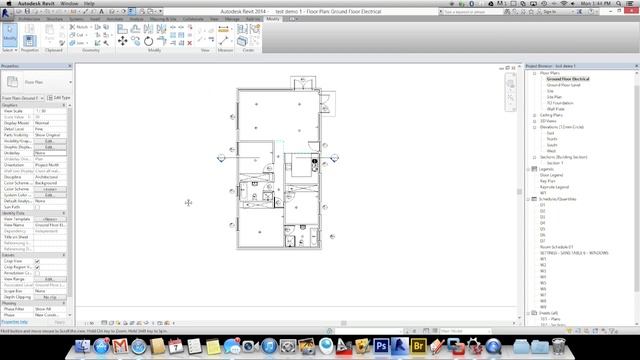Choose the Move tool with the four-arrow icon
The width and height of the screenshot is (640, 360).
coord(122,41)
